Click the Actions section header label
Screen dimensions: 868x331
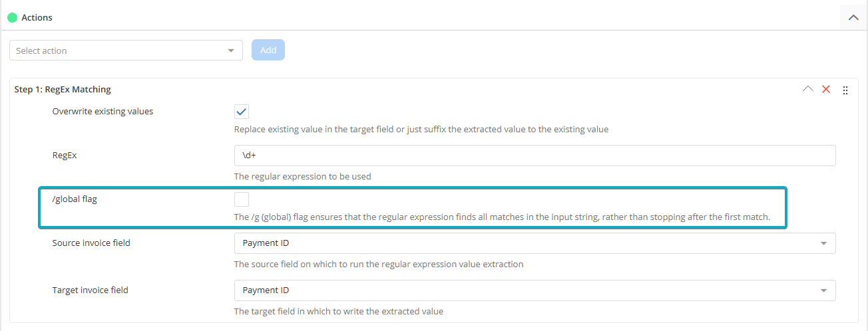tap(37, 18)
